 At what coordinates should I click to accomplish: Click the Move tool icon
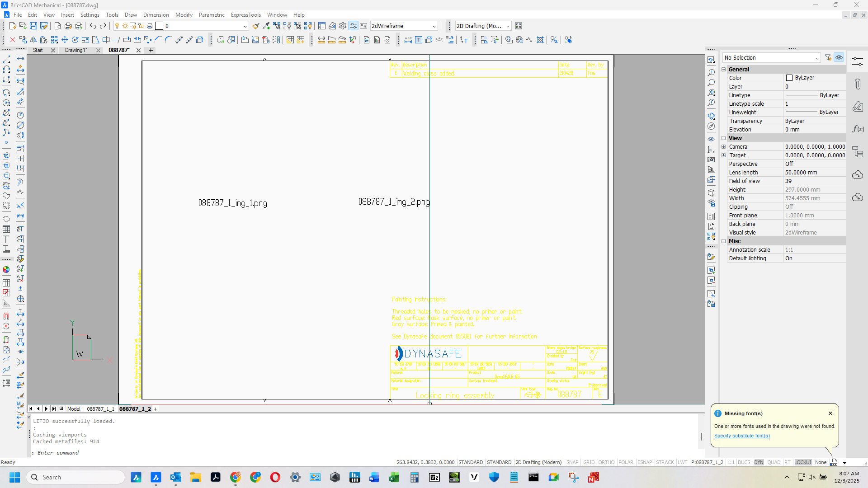(x=65, y=40)
